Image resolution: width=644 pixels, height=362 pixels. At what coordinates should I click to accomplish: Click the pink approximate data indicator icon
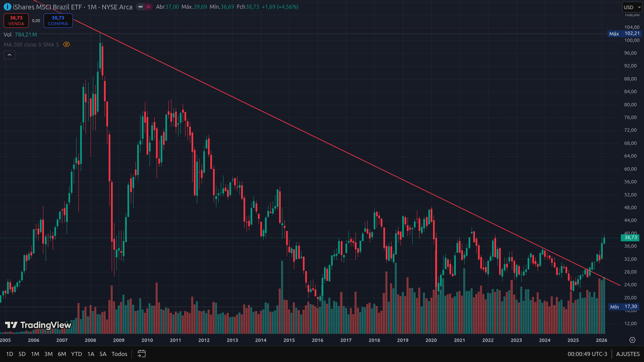coord(149,7)
